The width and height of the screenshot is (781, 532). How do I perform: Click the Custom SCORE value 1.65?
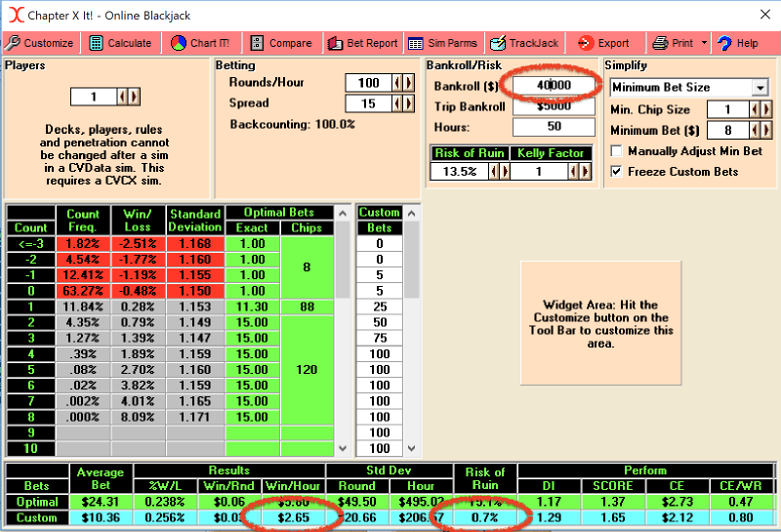click(613, 517)
